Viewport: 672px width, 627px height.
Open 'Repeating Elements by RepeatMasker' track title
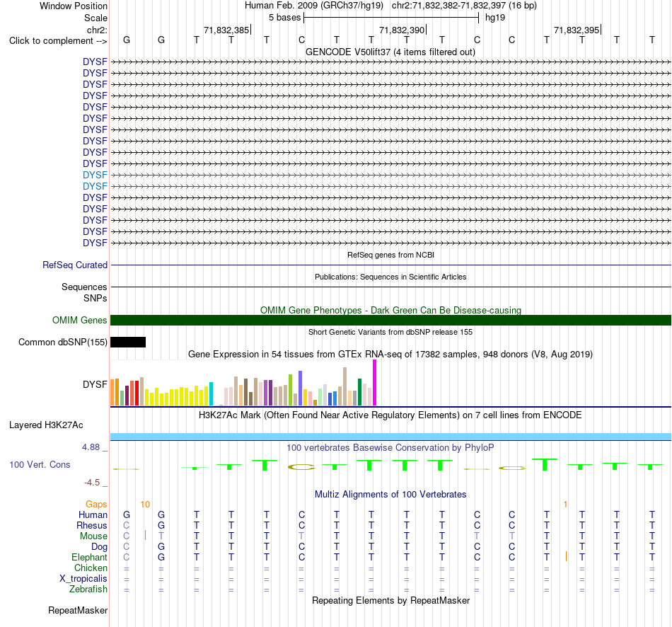pos(390,600)
